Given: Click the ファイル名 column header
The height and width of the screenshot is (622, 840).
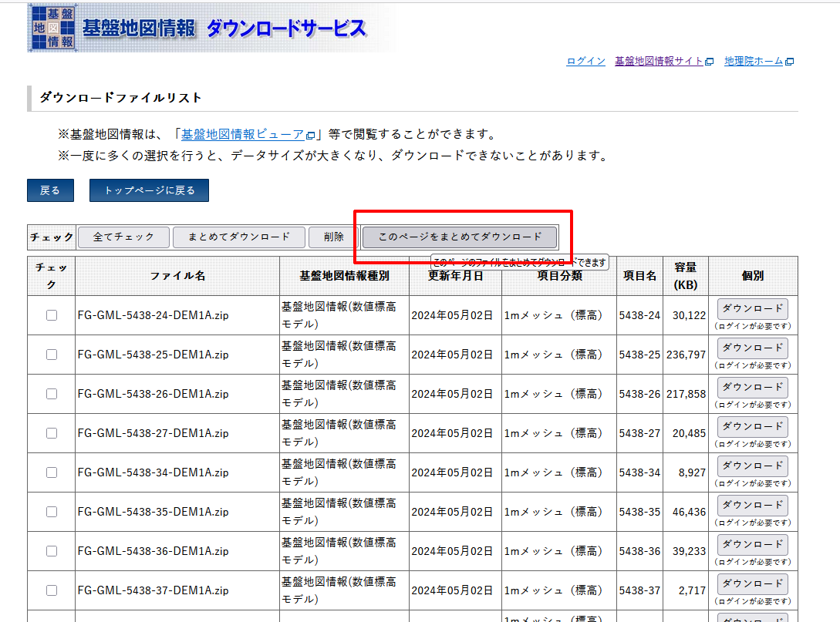Looking at the screenshot, I should [x=177, y=276].
